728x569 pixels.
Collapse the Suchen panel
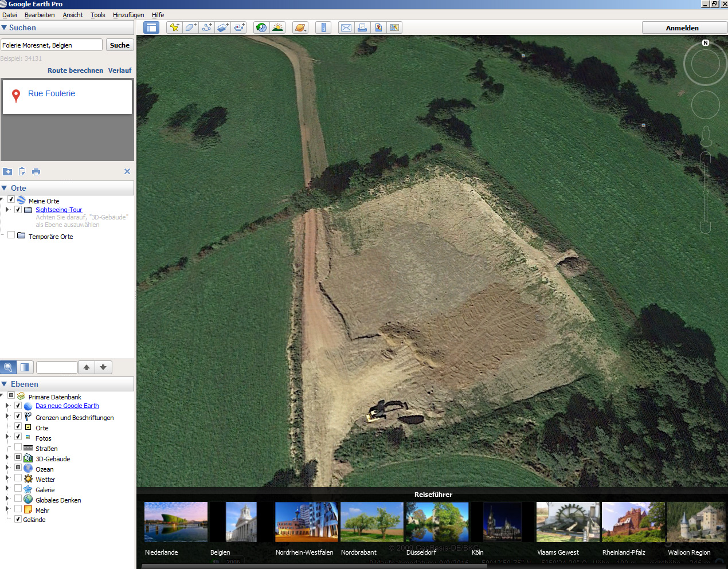pyautogui.click(x=4, y=28)
